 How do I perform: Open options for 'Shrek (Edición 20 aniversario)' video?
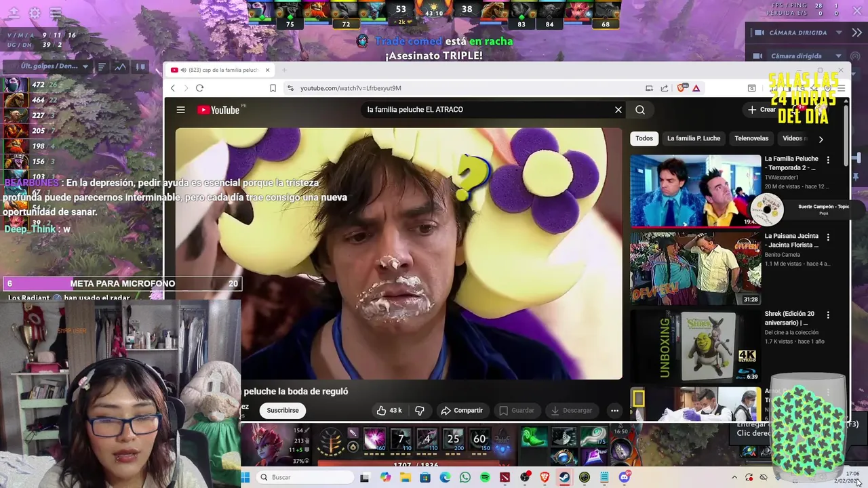[x=828, y=315]
